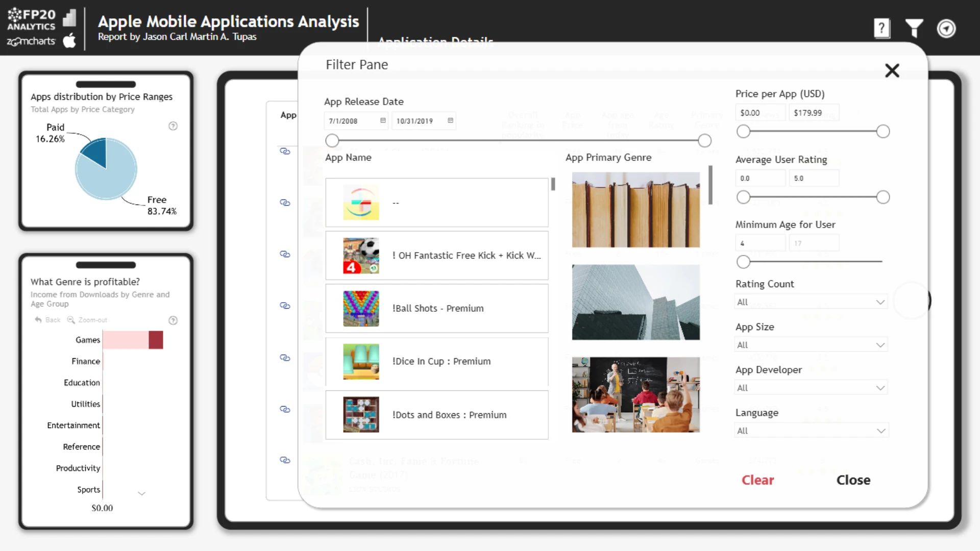This screenshot has height=551, width=980.
Task: Expand the App Size dropdown
Action: tap(880, 345)
